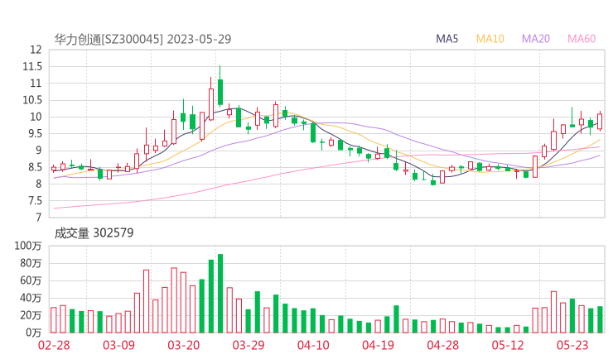Select the 80万 volume axis label
The width and height of the screenshot is (613, 364).
[31, 263]
